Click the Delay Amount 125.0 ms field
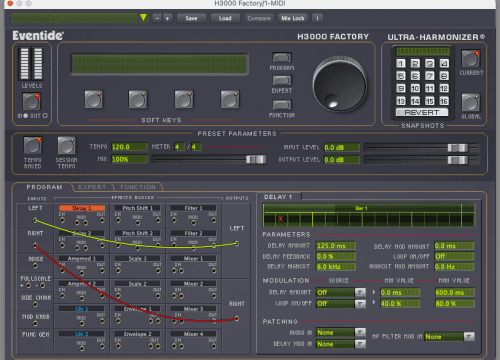 (336, 246)
